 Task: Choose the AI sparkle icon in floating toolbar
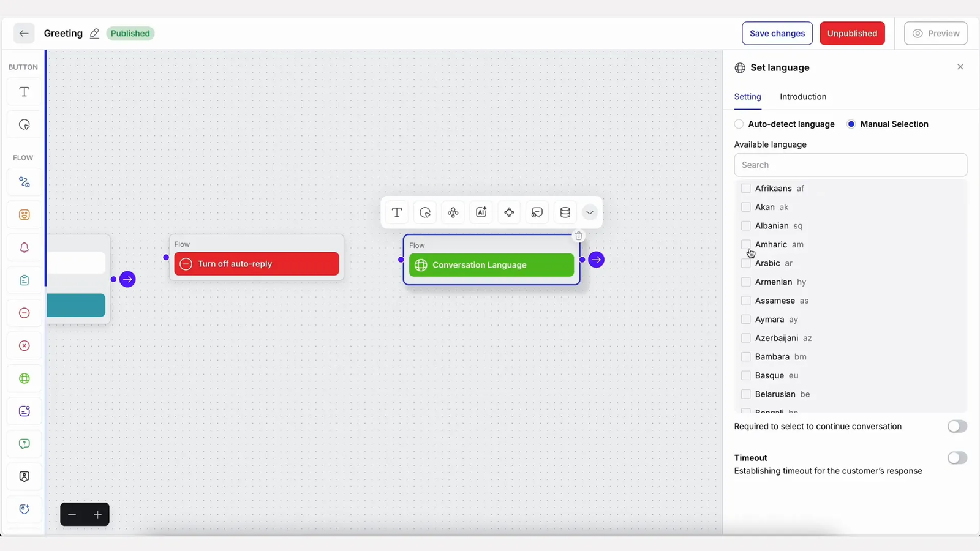481,212
